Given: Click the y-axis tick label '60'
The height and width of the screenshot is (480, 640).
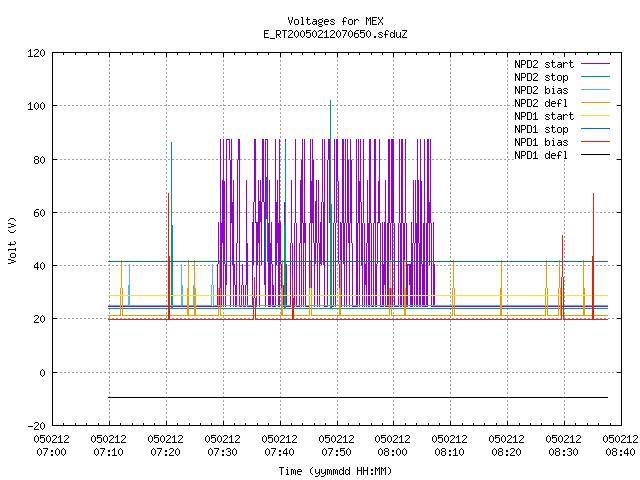Looking at the screenshot, I should pos(40,213).
